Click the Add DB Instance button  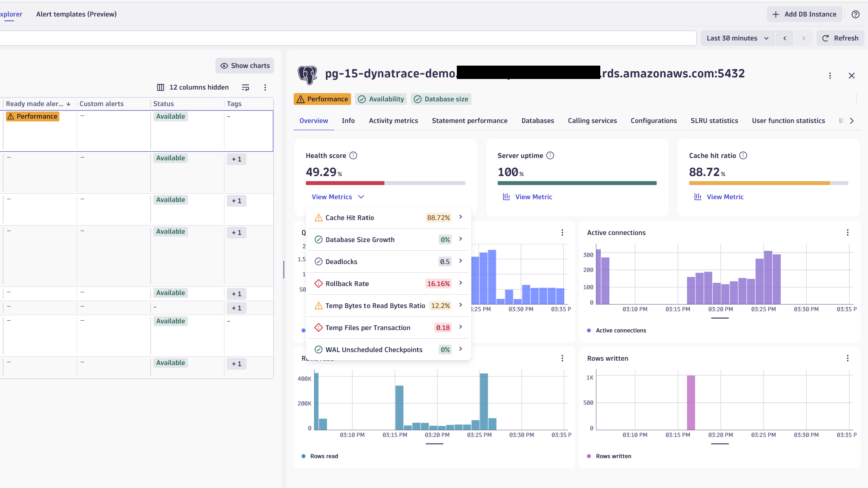pyautogui.click(x=804, y=14)
